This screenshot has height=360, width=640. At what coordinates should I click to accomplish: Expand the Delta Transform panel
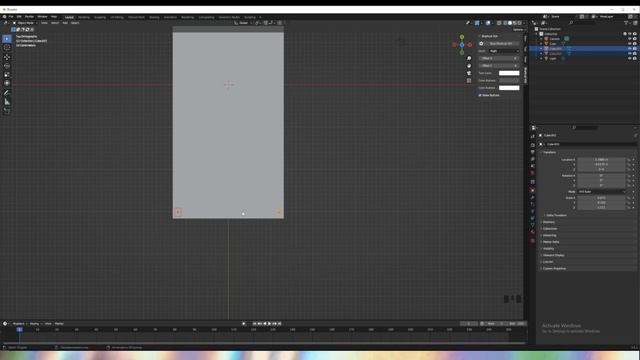point(556,216)
